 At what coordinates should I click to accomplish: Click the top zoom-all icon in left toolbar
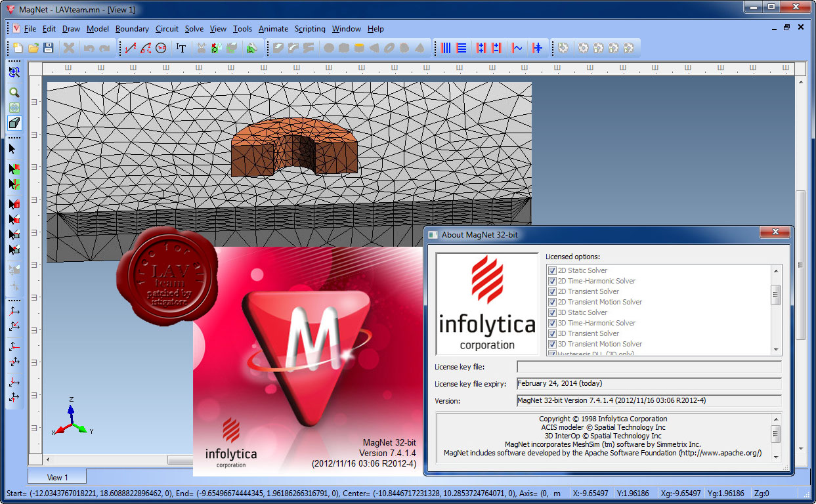[x=14, y=72]
